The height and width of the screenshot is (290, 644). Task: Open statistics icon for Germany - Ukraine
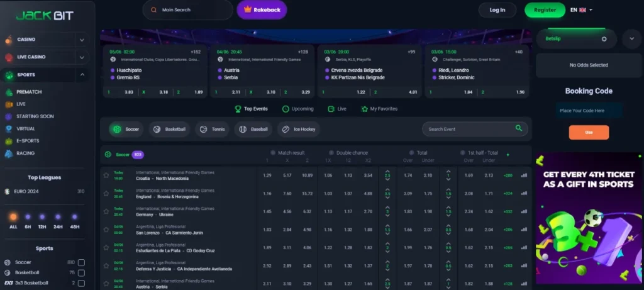click(524, 211)
